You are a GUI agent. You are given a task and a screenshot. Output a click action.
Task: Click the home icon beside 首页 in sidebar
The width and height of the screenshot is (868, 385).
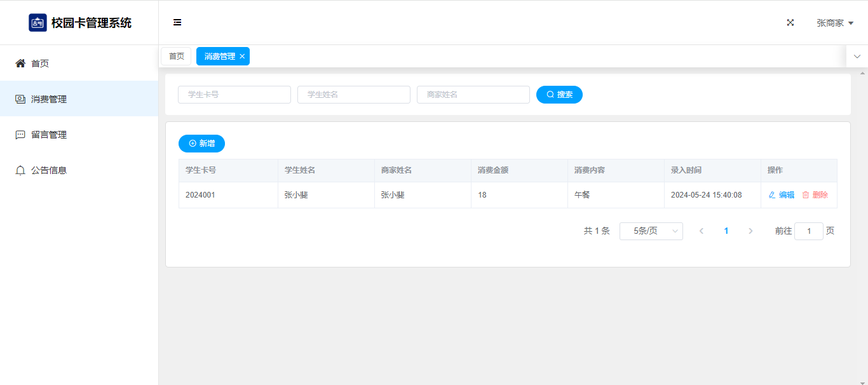20,64
